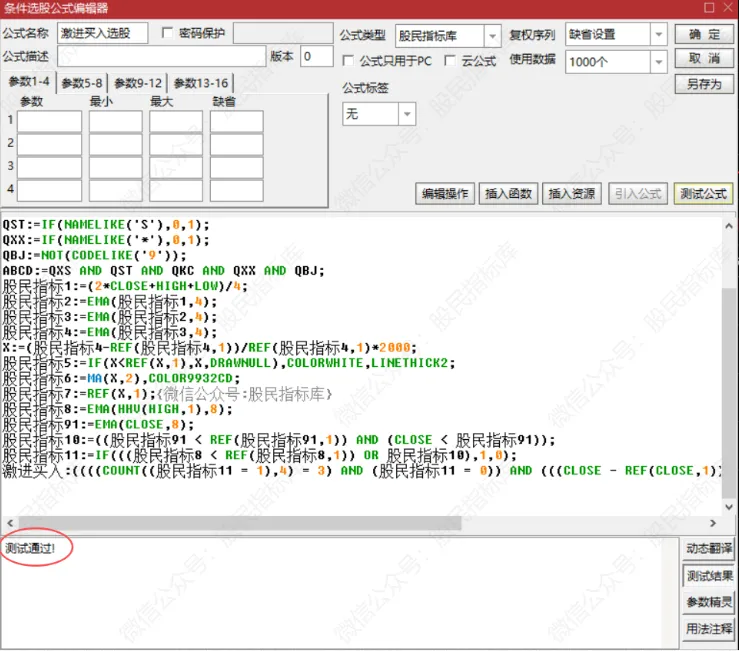This screenshot has width=739, height=651.
Task: Click row 1 最小 minimum field
Action: (x=115, y=121)
